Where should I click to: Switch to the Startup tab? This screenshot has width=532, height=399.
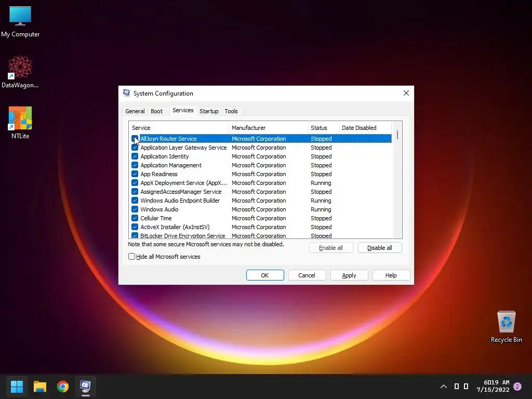209,111
